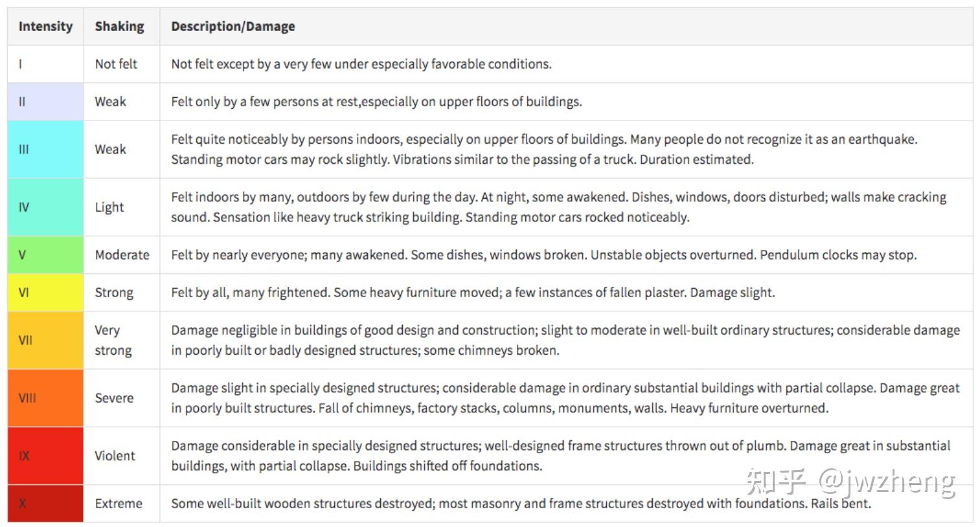Image resolution: width=980 pixels, height=527 pixels.
Task: Select the red intensity IX swatch
Action: (45, 455)
